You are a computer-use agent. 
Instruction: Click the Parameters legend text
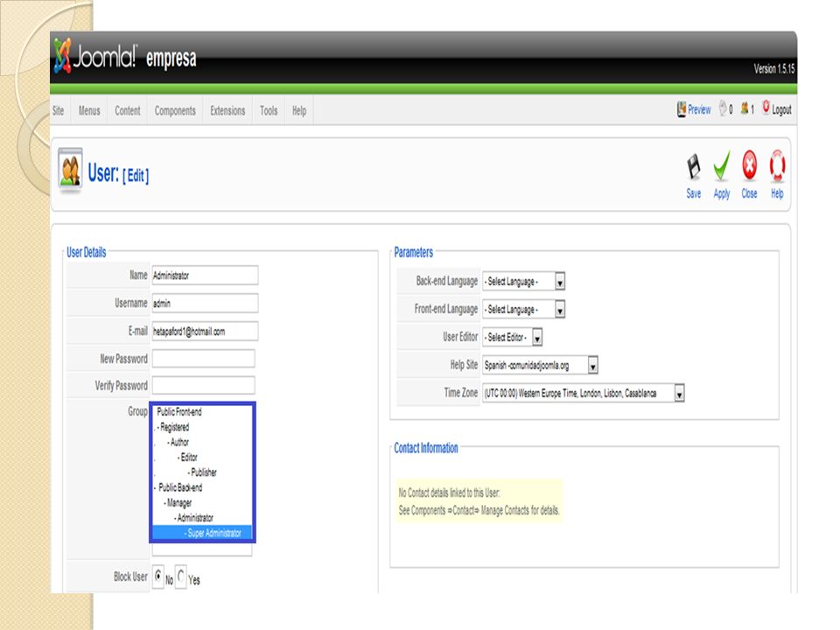click(414, 252)
